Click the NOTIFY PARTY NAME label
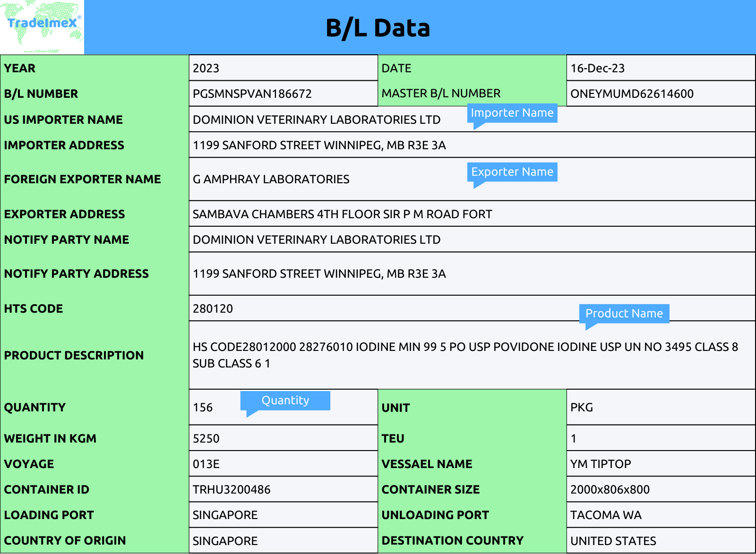 coord(67,240)
